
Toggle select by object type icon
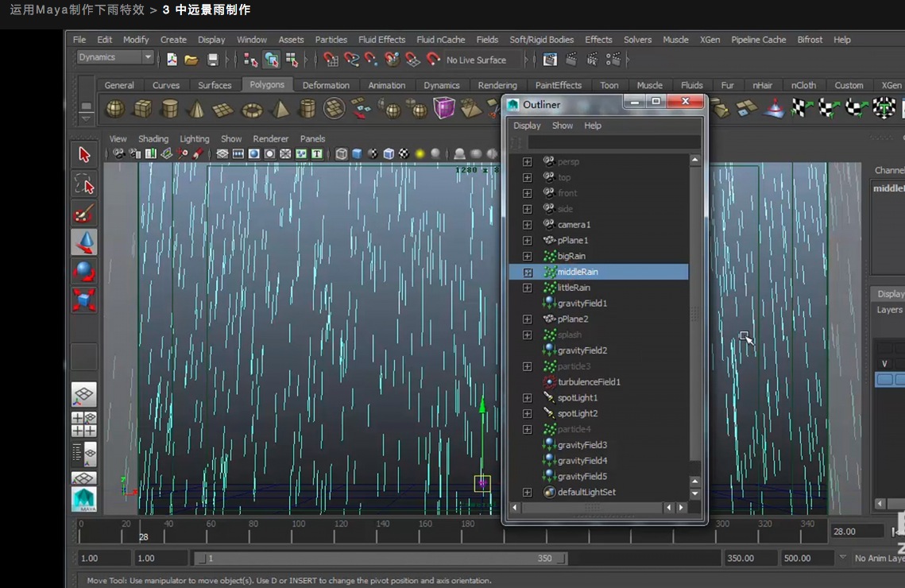pyautogui.click(x=271, y=60)
